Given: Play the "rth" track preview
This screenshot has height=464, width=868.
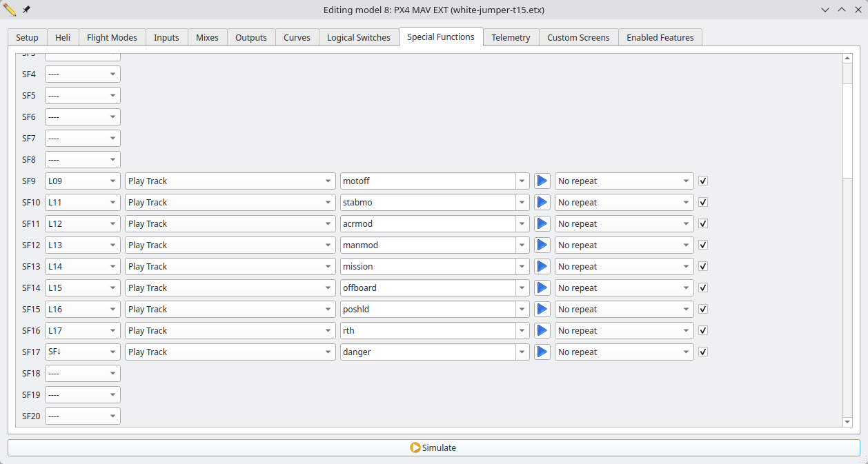Looking at the screenshot, I should 542,330.
